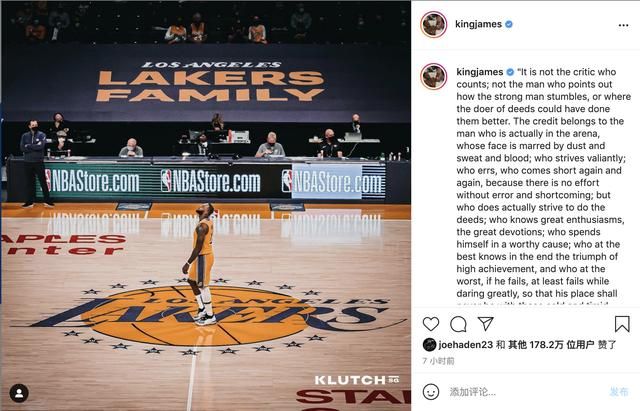Click the verified badge in the caption
The width and height of the screenshot is (640, 411).
pyautogui.click(x=510, y=72)
